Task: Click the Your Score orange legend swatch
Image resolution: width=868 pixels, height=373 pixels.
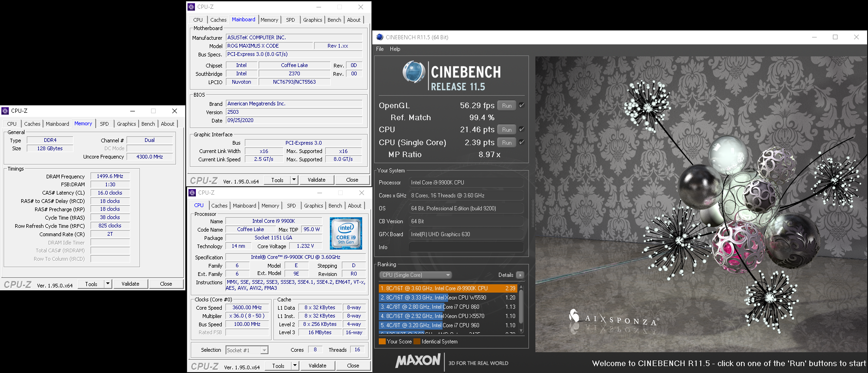Action: coord(382,342)
